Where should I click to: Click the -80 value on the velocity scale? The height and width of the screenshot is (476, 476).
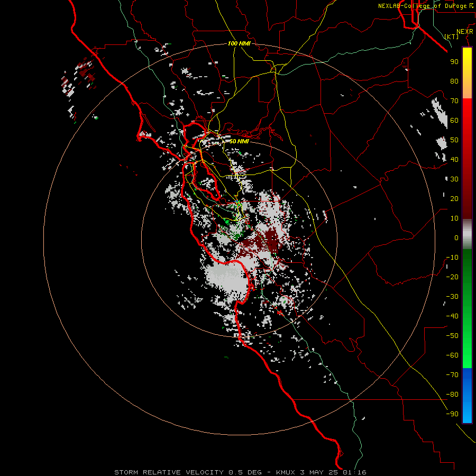pos(452,395)
